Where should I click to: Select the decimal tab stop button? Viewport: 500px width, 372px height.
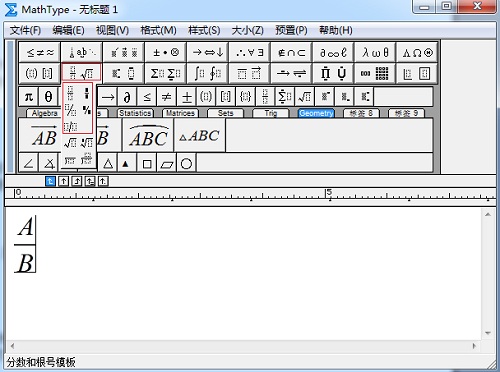click(103, 181)
